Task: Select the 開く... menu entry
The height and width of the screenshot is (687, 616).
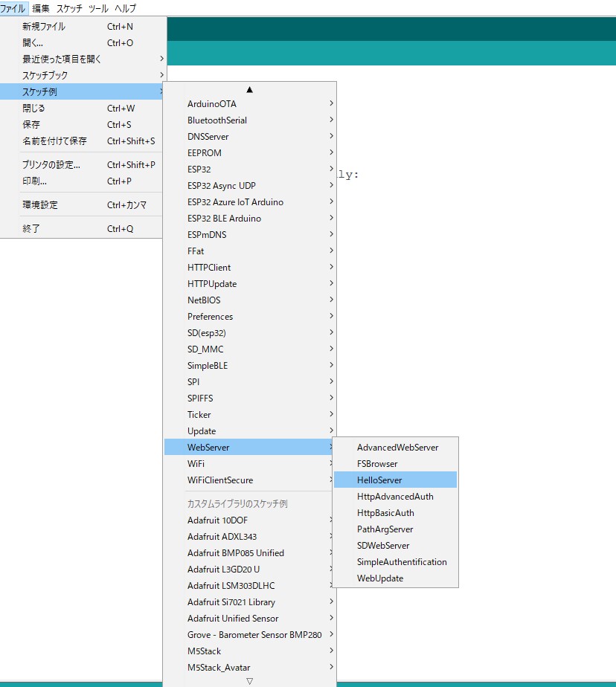Action: tap(83, 43)
